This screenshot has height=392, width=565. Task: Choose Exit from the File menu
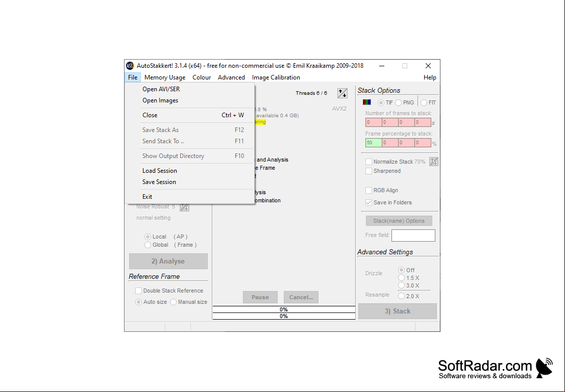coord(189,197)
